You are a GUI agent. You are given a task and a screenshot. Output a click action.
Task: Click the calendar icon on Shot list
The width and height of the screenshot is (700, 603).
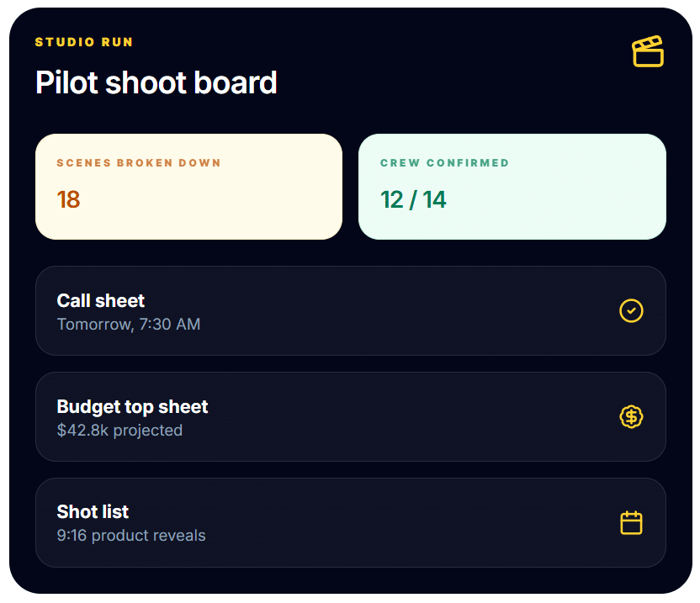tap(631, 522)
